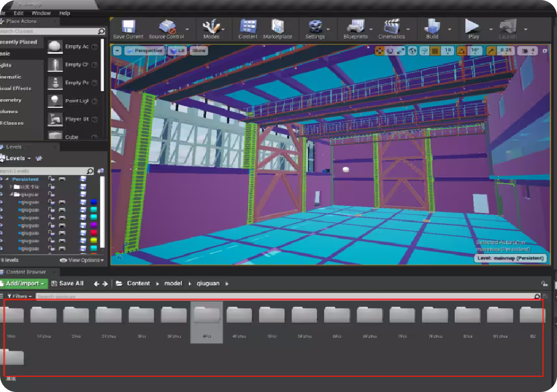Toggle the grid snapping button in viewport
557x392 pixels.
pyautogui.click(x=434, y=51)
